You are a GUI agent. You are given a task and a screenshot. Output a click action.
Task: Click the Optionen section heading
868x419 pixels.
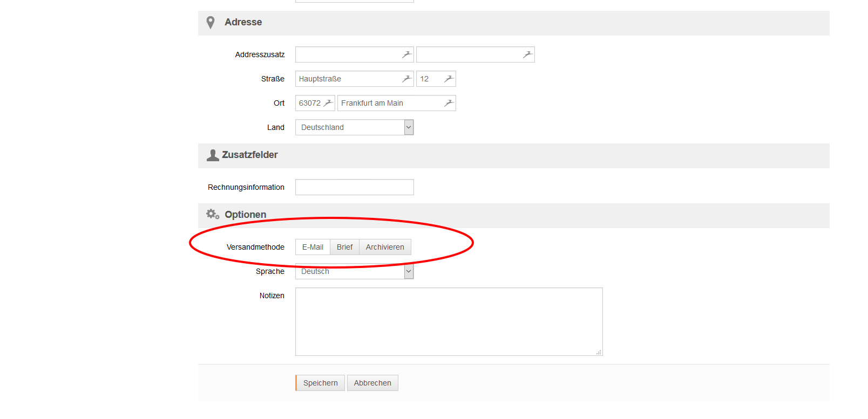point(246,215)
